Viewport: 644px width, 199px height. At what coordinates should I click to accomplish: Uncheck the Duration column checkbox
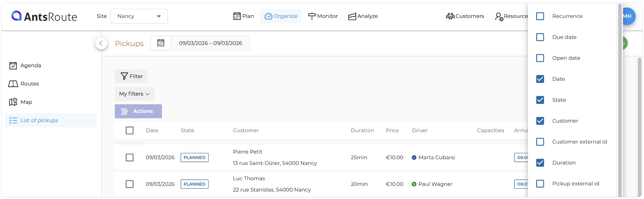tap(540, 163)
